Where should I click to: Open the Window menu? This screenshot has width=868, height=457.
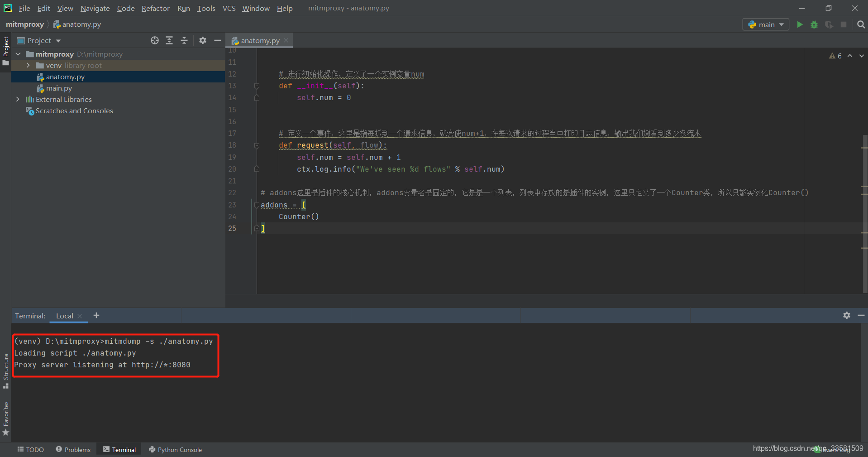(x=256, y=8)
